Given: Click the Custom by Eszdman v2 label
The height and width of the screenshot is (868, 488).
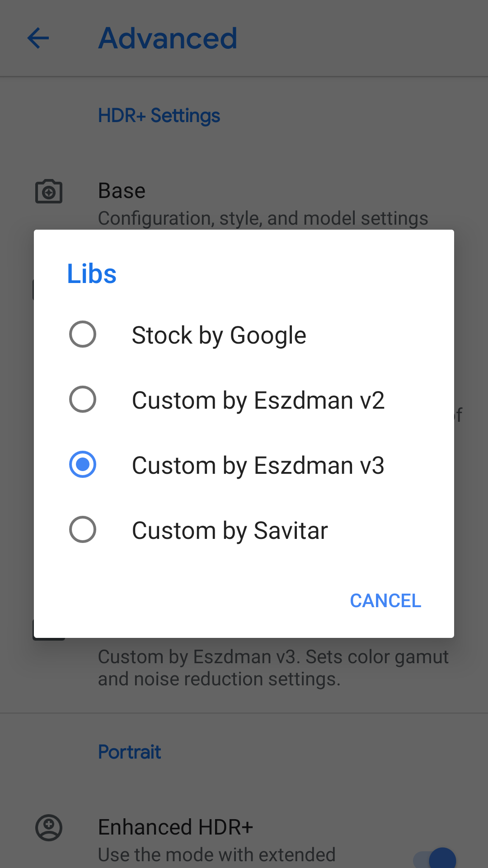Looking at the screenshot, I should (258, 401).
